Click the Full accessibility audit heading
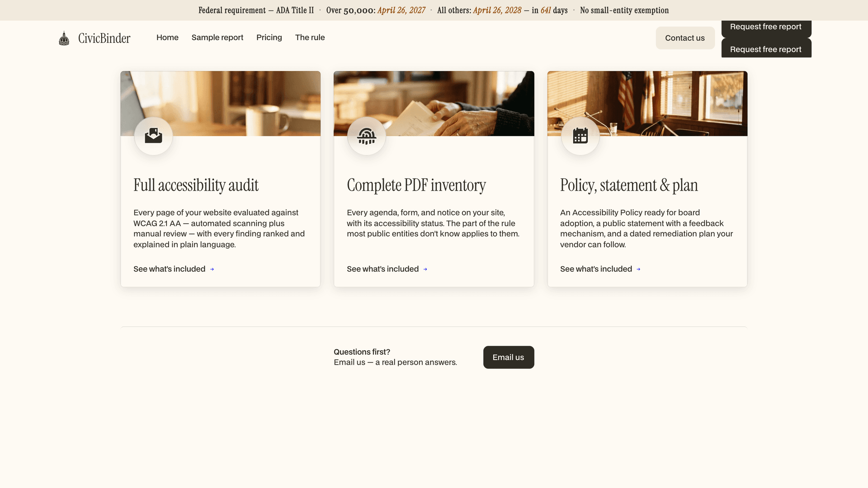This screenshot has height=488, width=868. (x=196, y=185)
